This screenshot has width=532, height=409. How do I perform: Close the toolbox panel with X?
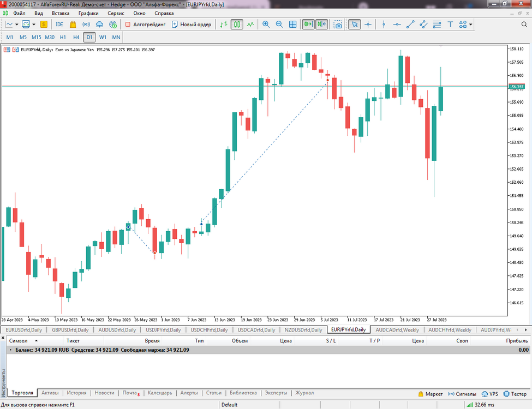3,338
